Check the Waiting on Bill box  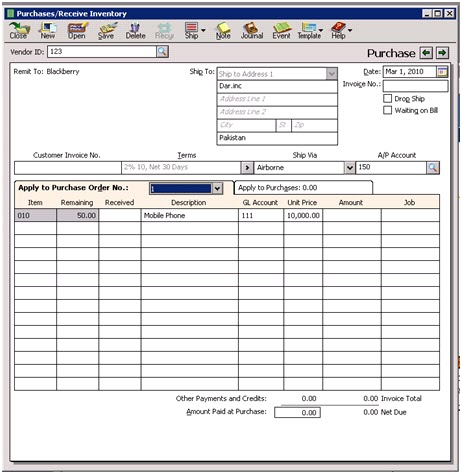tap(387, 110)
